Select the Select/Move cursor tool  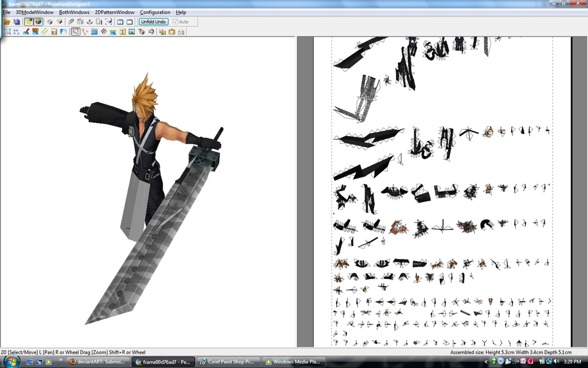[x=76, y=32]
